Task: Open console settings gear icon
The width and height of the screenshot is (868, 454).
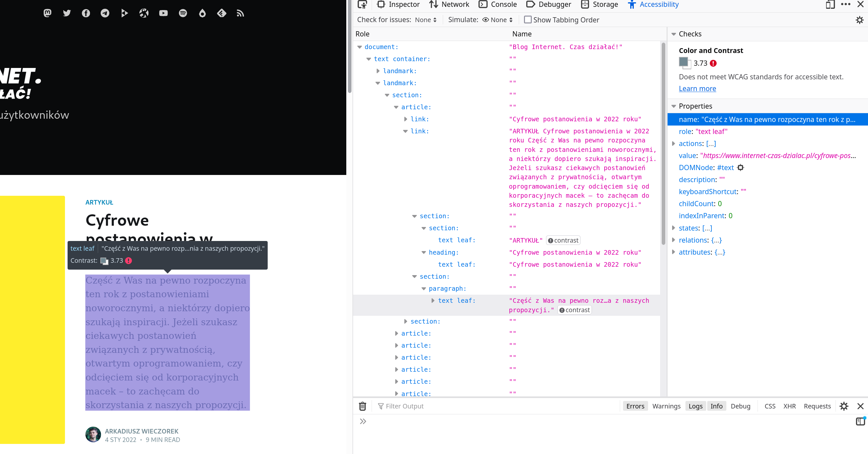Action: (x=844, y=406)
